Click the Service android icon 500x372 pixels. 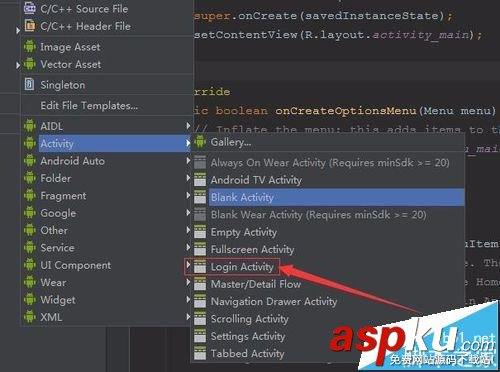click(x=30, y=247)
